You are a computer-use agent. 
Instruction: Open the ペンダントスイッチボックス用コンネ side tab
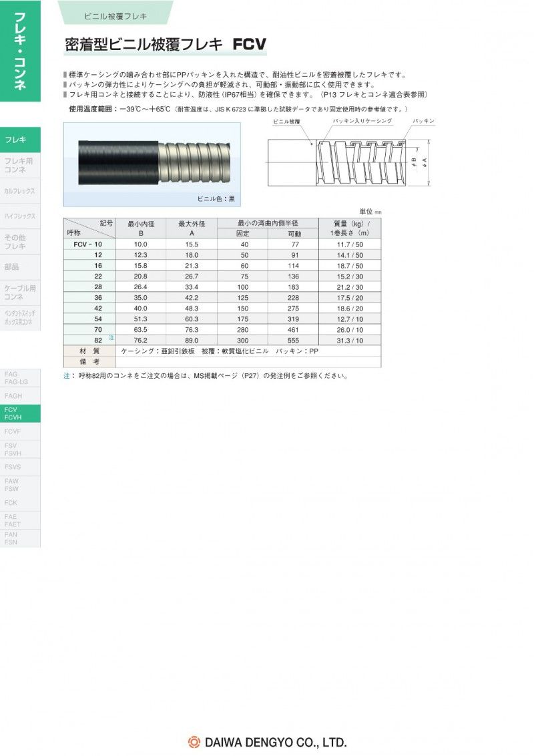click(20, 318)
